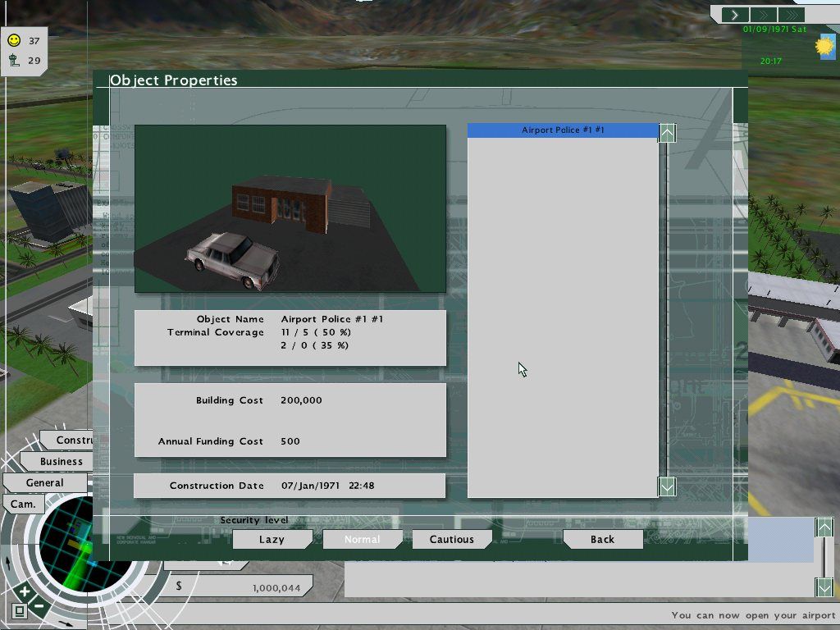The image size is (840, 630).
Task: Set security level to Normal
Action: point(362,540)
